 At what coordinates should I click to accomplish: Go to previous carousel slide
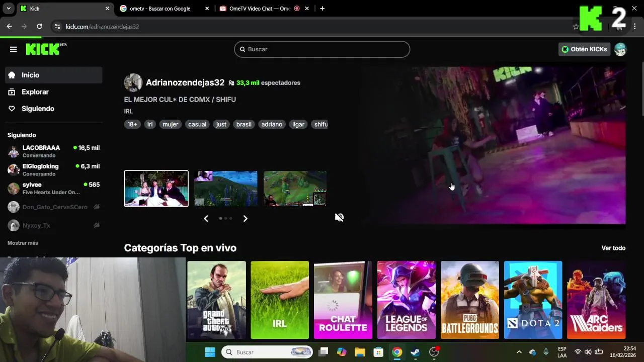(206, 218)
